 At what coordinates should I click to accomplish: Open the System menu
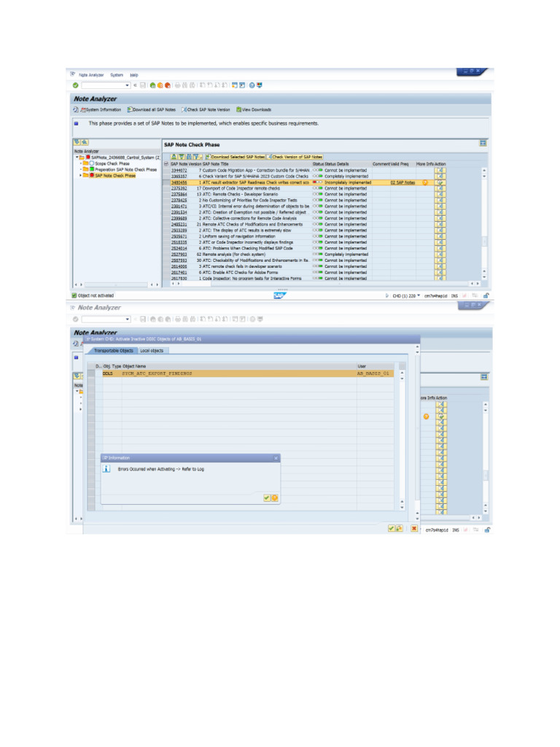pyautogui.click(x=117, y=75)
